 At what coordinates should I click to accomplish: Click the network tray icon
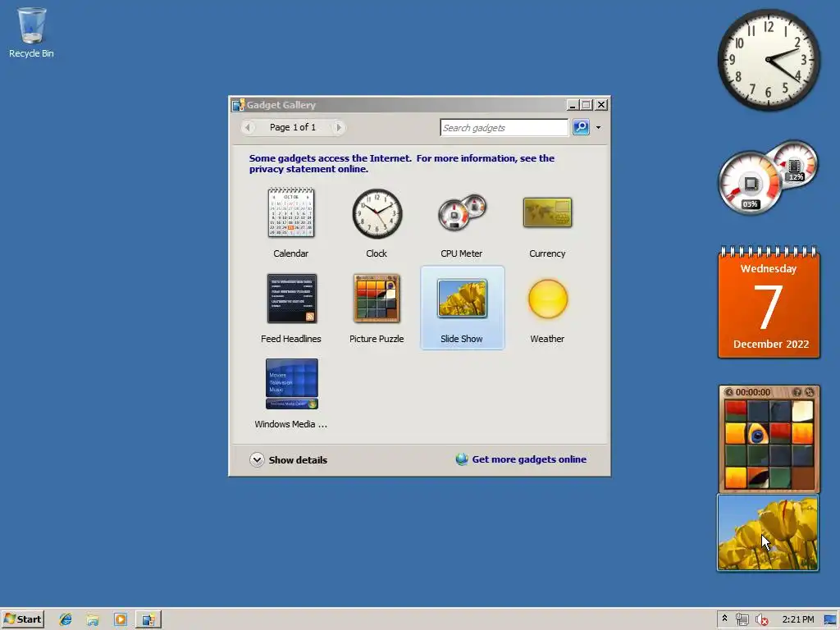(742, 619)
